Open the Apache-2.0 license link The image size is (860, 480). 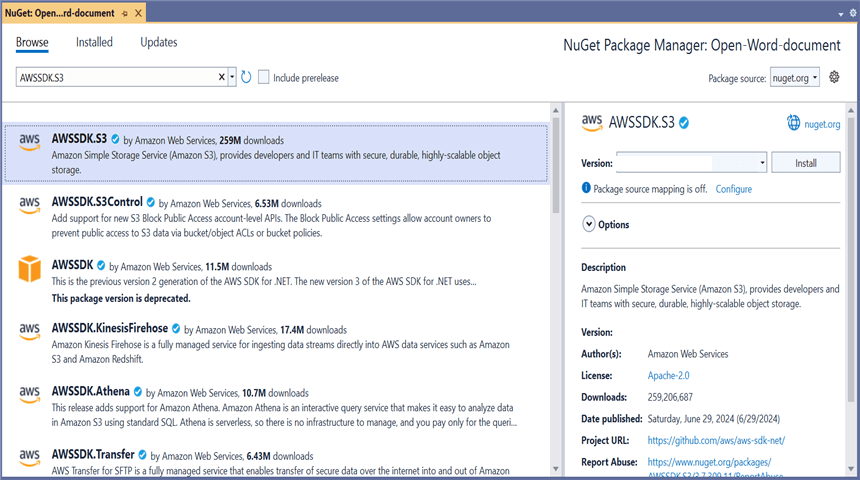pyautogui.click(x=668, y=375)
